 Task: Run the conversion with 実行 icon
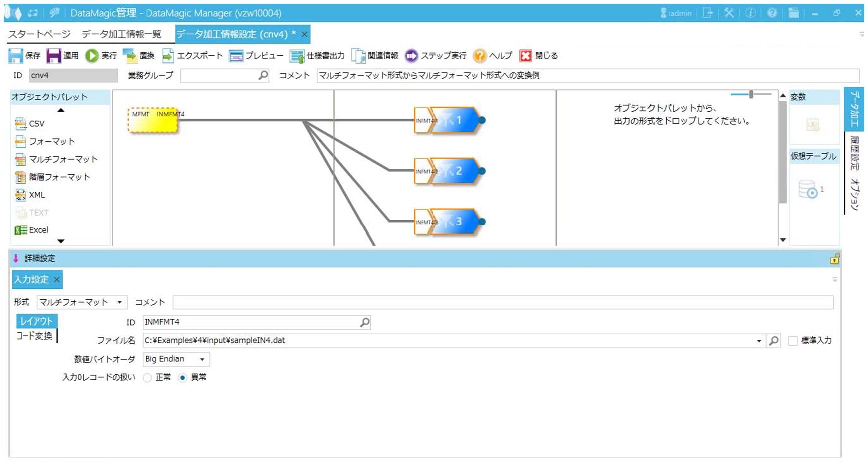92,56
